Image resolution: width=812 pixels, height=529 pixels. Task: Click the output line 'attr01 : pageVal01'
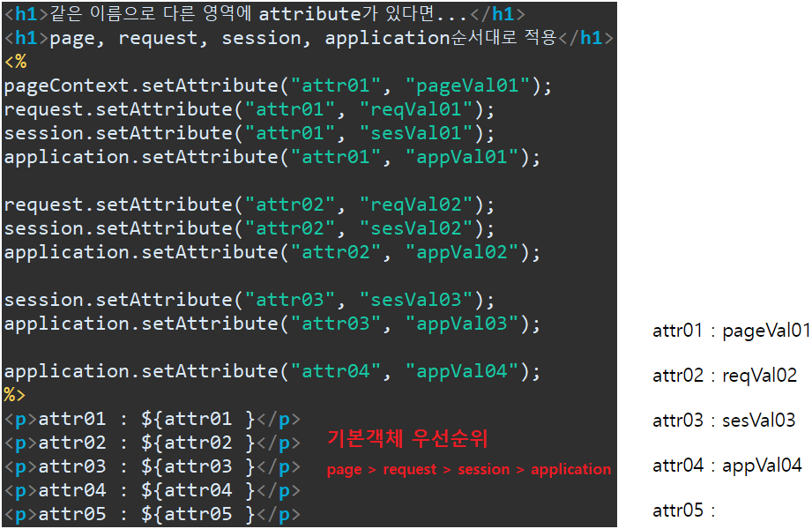[x=731, y=331]
